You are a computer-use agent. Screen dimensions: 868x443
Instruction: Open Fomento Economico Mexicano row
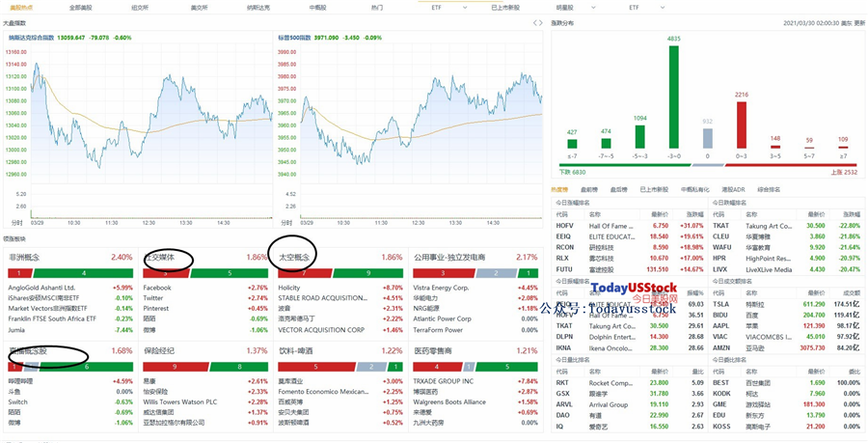341,392
